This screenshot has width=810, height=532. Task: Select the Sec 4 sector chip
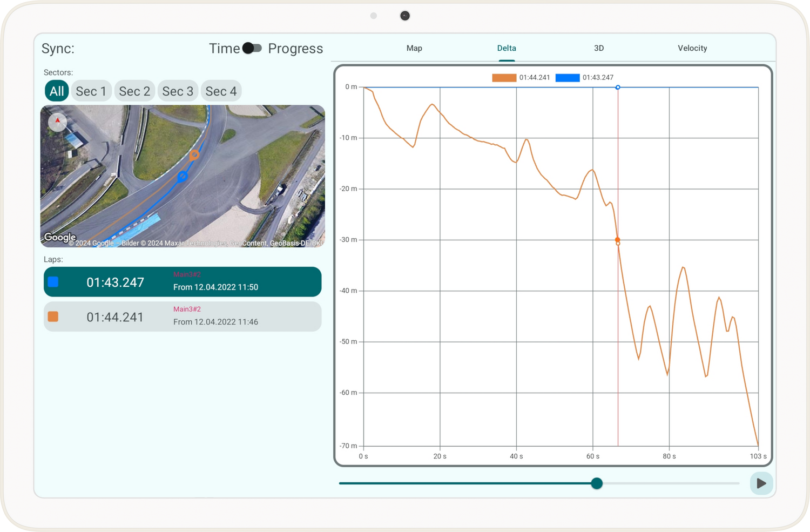coord(221,91)
